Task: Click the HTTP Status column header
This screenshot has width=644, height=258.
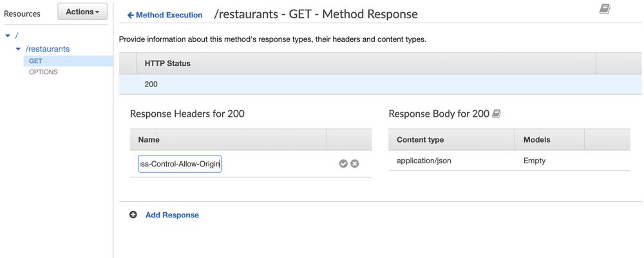Action: [x=167, y=63]
